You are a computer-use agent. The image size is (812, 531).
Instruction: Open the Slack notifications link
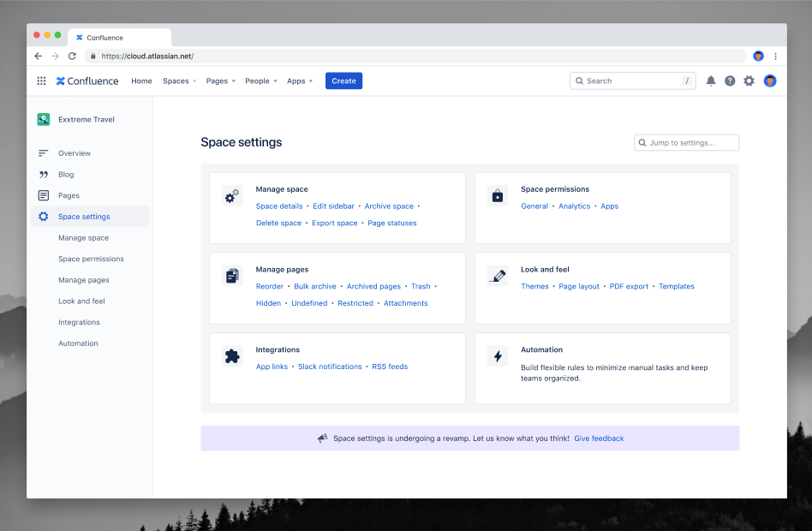point(330,367)
